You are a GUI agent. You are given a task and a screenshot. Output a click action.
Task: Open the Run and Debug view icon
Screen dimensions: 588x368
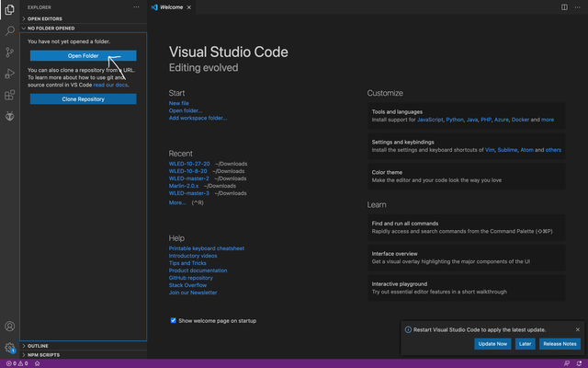tap(10, 74)
